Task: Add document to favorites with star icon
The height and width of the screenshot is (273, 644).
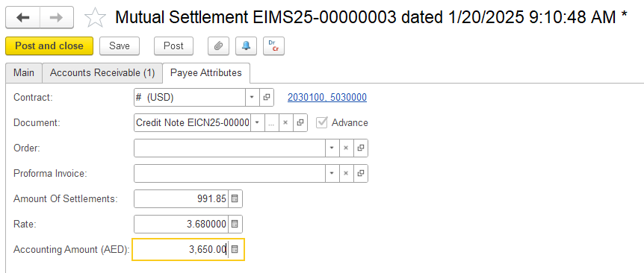Action: [95, 17]
